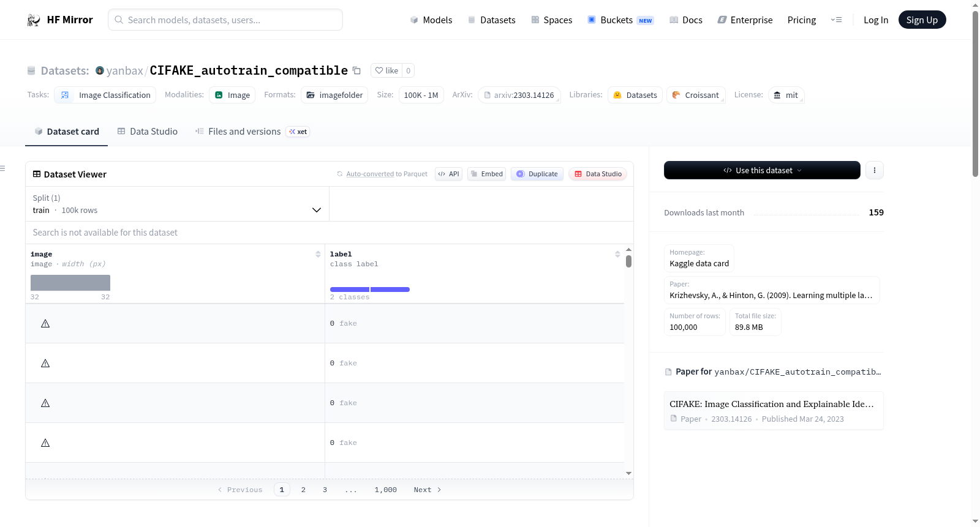
Task: Open the CIFAKE paper card
Action: click(x=774, y=411)
